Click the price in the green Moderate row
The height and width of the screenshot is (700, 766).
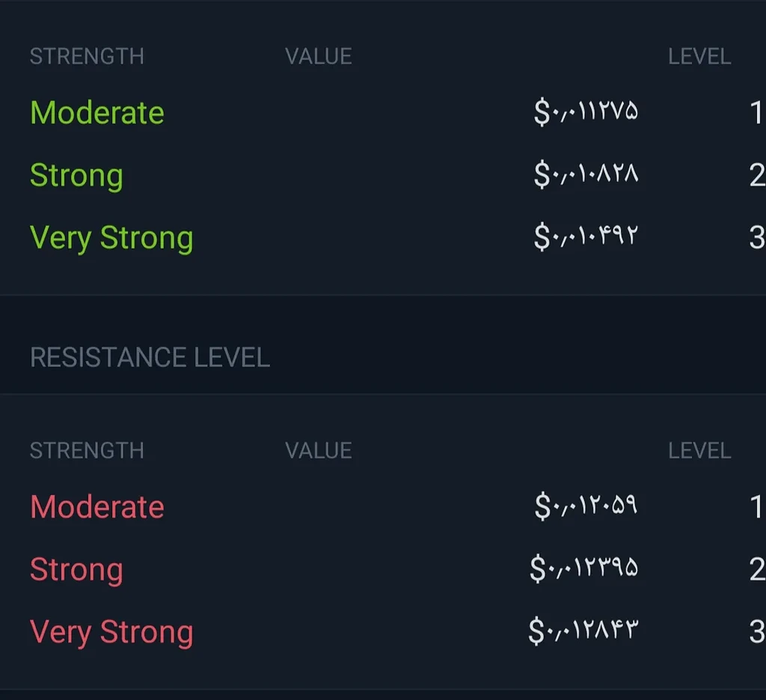point(586,113)
